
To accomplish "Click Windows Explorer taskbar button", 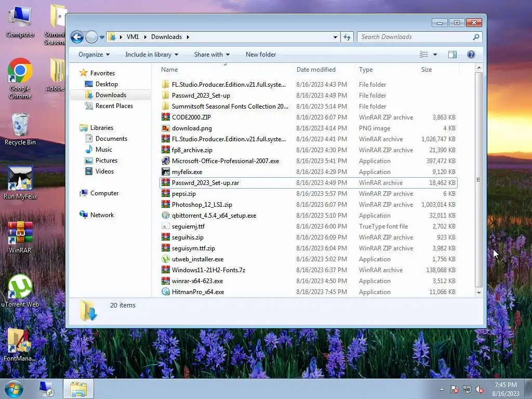I will click(x=78, y=389).
